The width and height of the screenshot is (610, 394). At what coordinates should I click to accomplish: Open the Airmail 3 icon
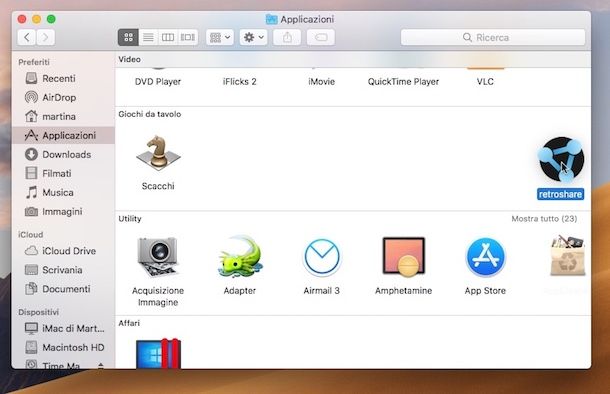(x=322, y=257)
